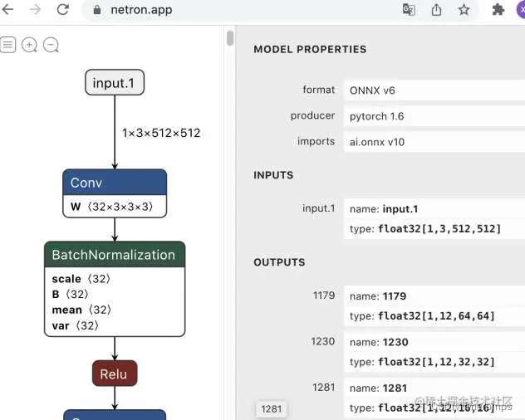Click the producer property label
Screen dimensions: 525x420
(x=312, y=115)
